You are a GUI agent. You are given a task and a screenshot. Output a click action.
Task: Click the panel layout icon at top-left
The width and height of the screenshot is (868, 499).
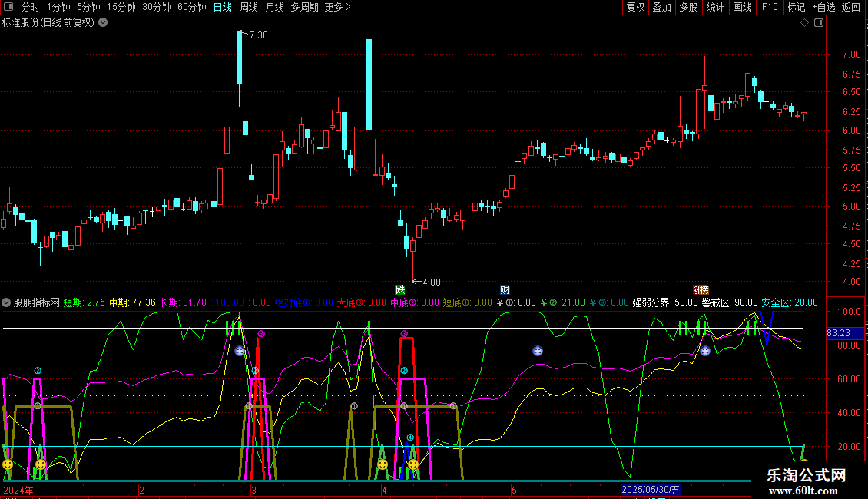pyautogui.click(x=9, y=7)
